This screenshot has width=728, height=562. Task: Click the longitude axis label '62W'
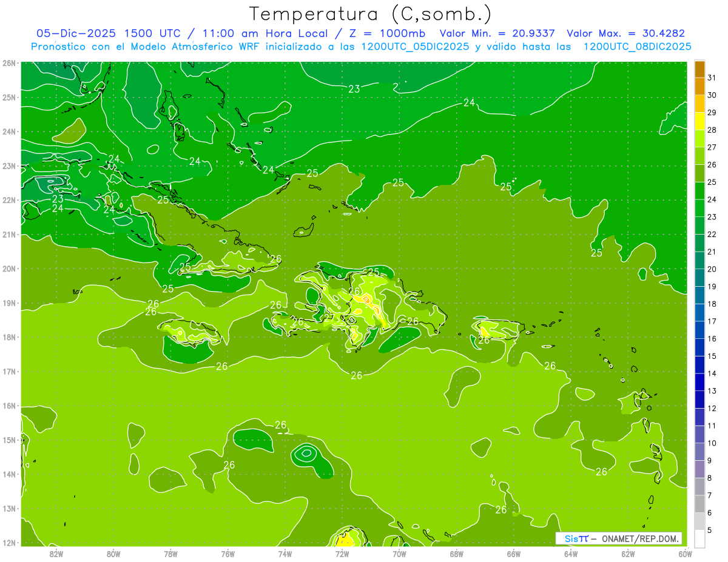pos(629,554)
